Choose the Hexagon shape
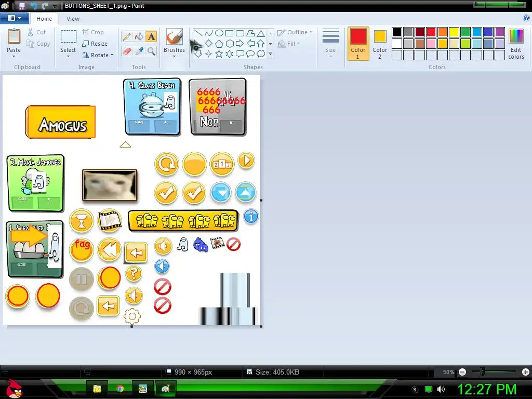This screenshot has width=532, height=399. coord(230,44)
